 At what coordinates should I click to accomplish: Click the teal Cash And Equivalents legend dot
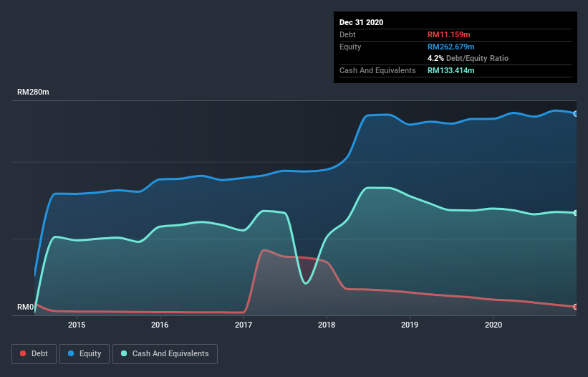(124, 353)
